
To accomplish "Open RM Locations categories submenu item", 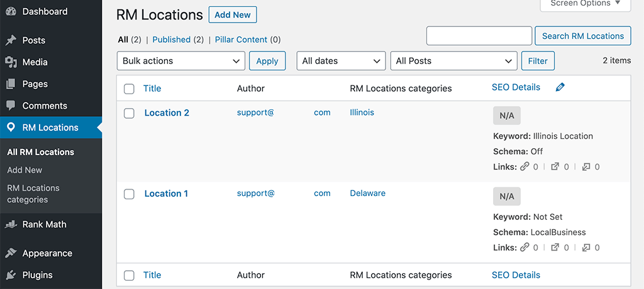I will [33, 194].
